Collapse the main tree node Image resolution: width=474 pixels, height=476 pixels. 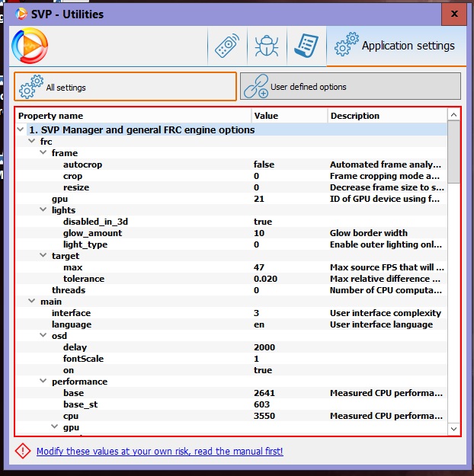tap(32, 301)
